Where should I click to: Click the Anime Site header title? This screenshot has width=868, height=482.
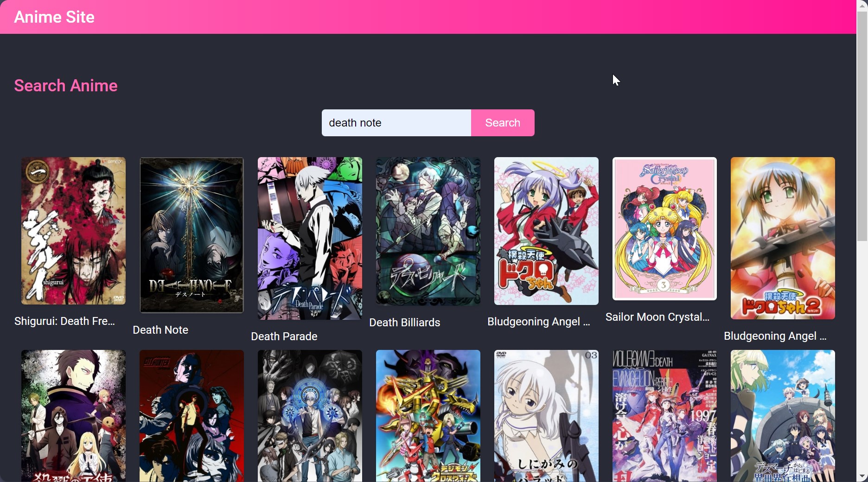point(54,17)
